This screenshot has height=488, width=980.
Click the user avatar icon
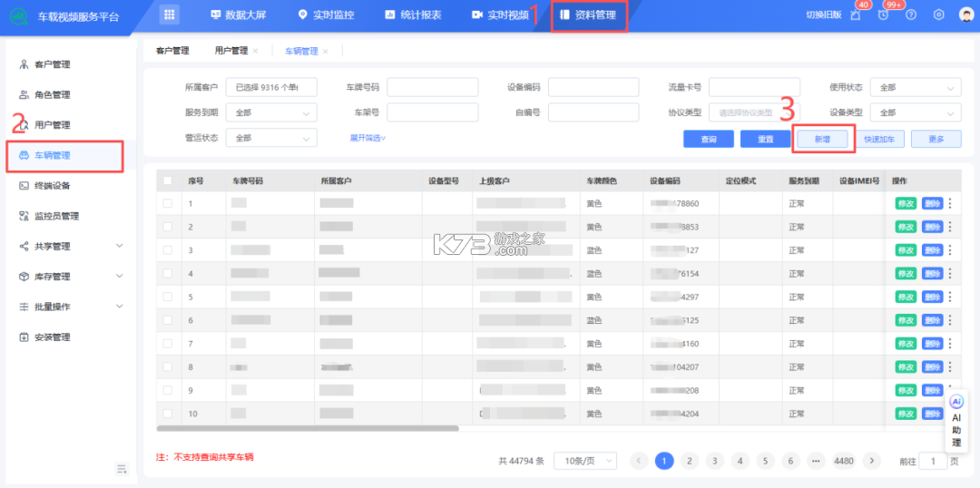(x=966, y=15)
